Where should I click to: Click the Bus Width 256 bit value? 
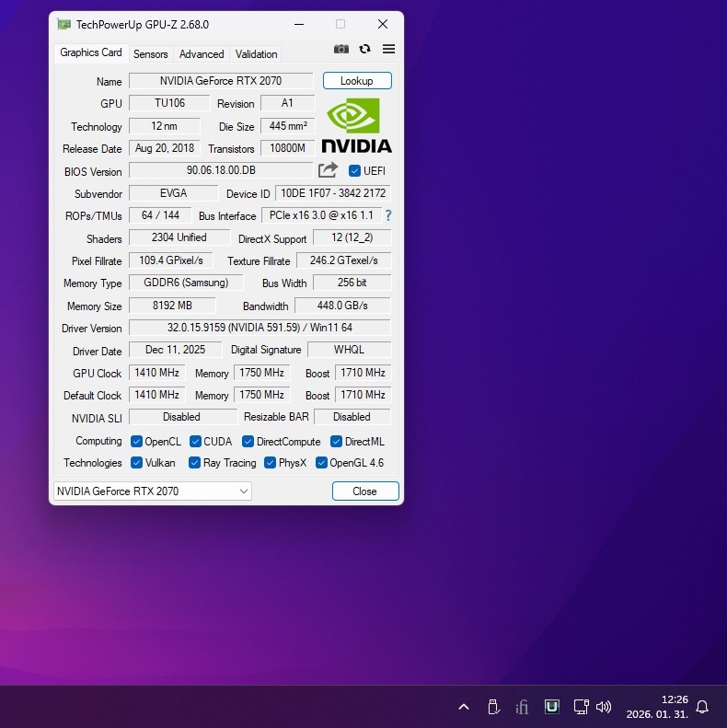coord(352,283)
